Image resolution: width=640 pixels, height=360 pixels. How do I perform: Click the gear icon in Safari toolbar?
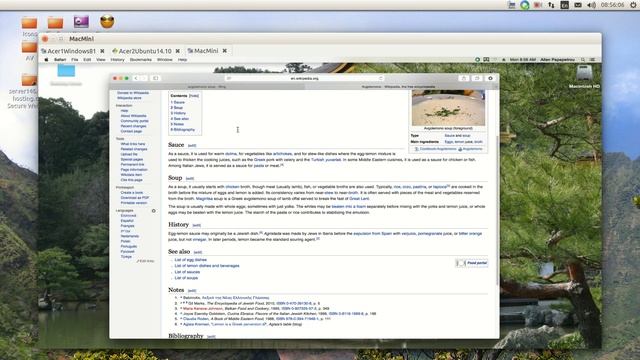coord(490,78)
